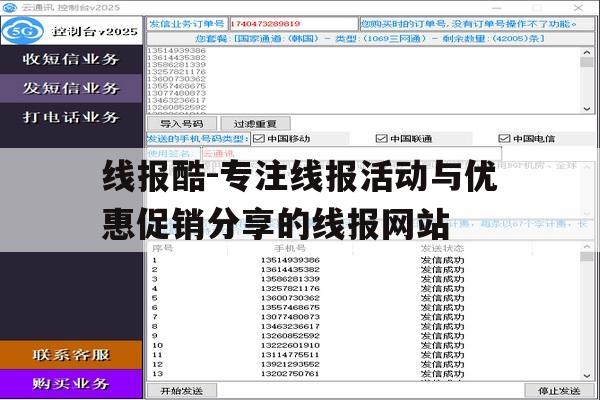The image size is (600, 400).
Task: Select result row phone 13222601910
Action: pos(290,345)
